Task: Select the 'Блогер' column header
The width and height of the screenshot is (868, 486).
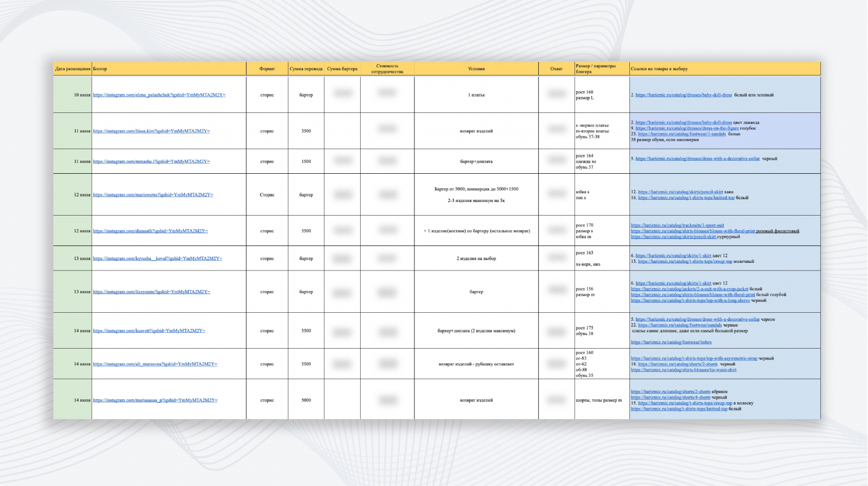Action: click(169, 69)
